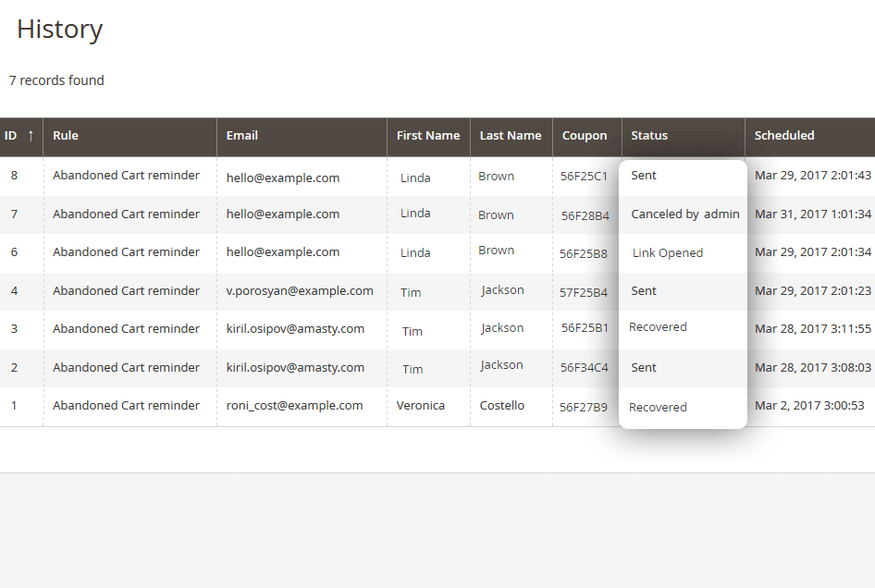Click the sort arrow beside the ID column
This screenshot has height=588, width=875.
[x=31, y=136]
